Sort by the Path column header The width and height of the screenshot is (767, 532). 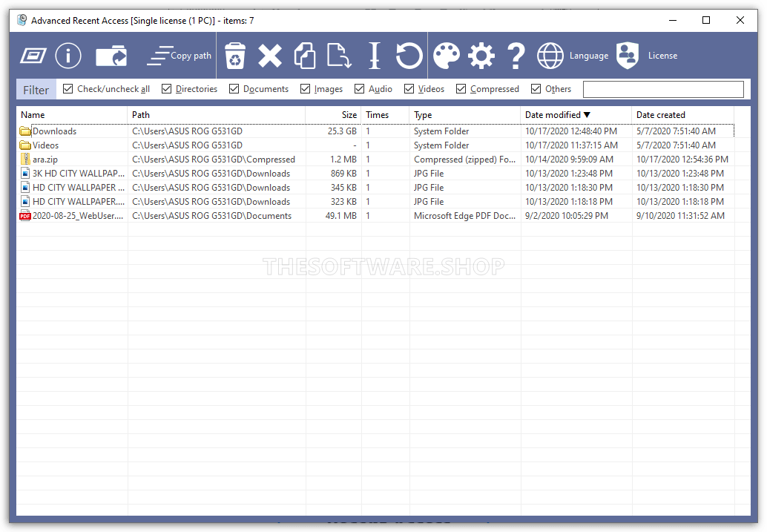pos(216,115)
